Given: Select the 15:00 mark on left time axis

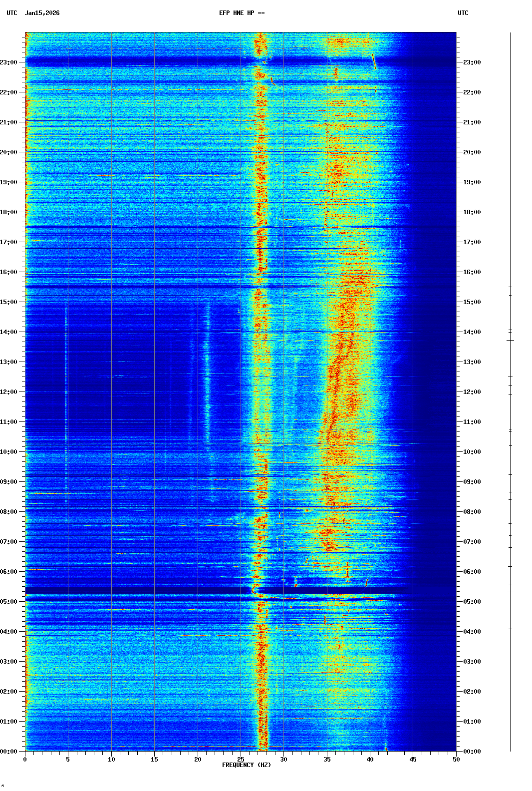Looking at the screenshot, I should (9, 302).
